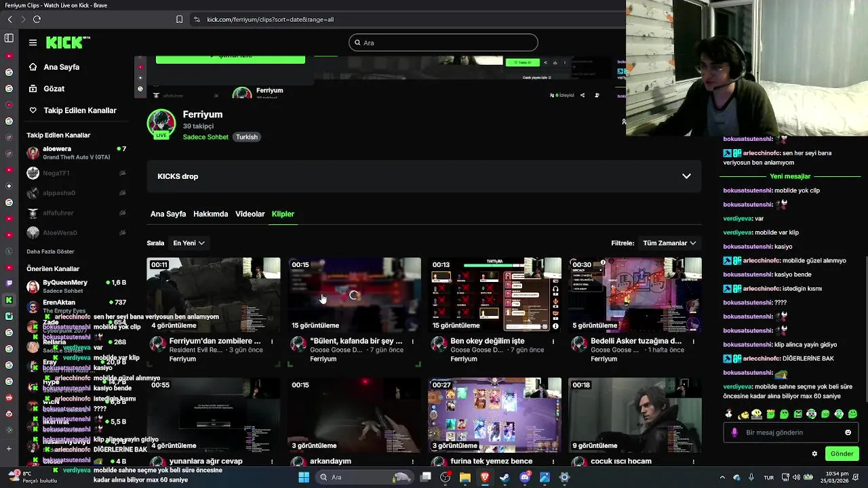Open Discord from taskbar

click(x=525, y=477)
